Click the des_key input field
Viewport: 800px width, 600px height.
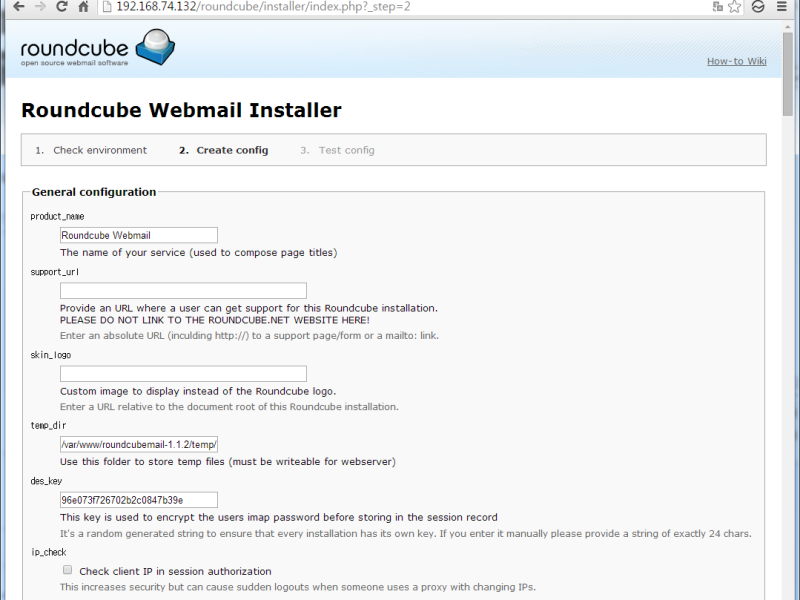139,500
